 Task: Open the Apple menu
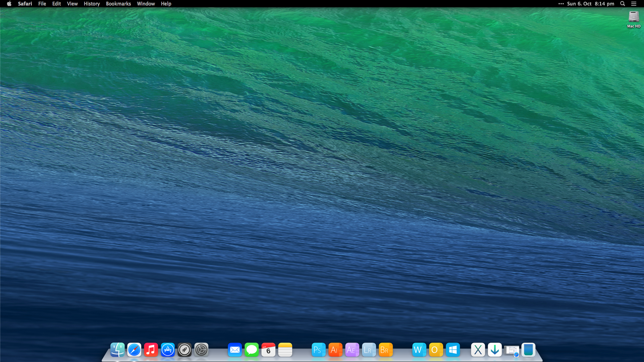(x=9, y=4)
